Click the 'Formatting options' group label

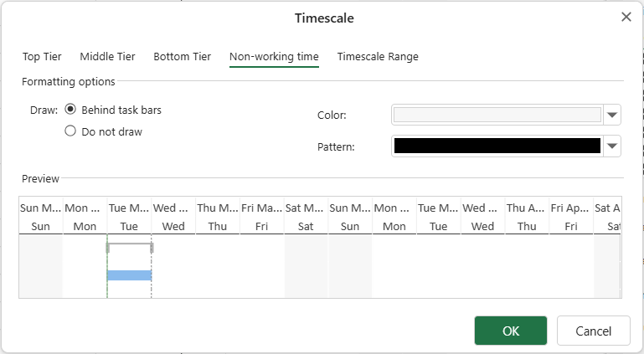tap(68, 82)
